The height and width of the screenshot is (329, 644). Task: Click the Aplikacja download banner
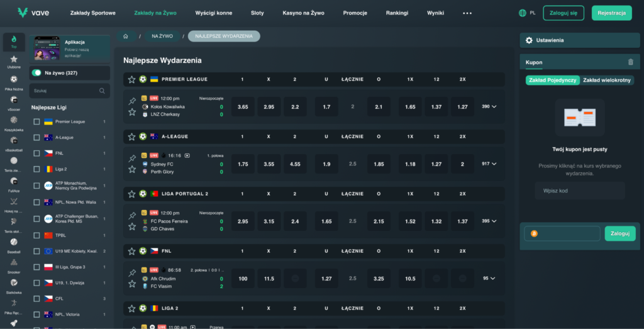[x=69, y=49]
